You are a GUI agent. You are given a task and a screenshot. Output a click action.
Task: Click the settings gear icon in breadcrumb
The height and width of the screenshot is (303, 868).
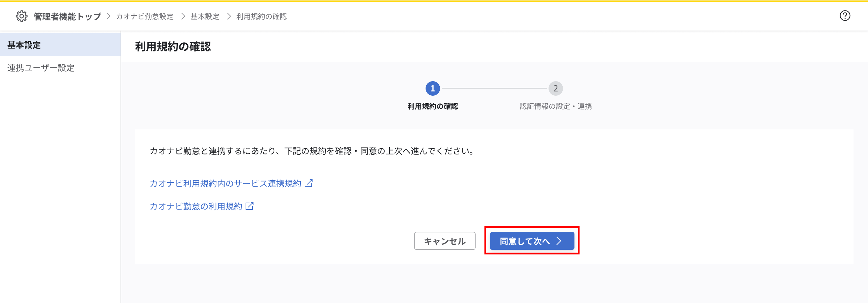(22, 16)
